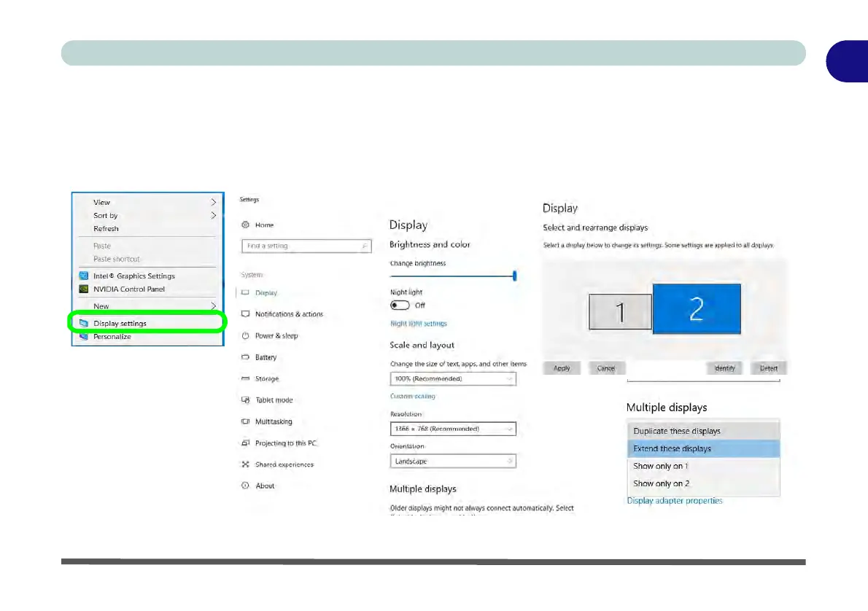Click the Power & sleep icon
The height and width of the screenshot is (611, 868).
pos(246,336)
